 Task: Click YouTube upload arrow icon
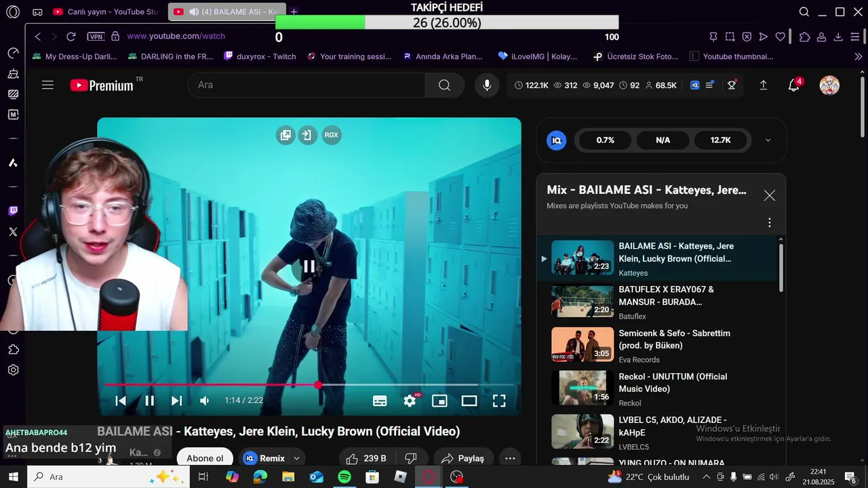(763, 85)
